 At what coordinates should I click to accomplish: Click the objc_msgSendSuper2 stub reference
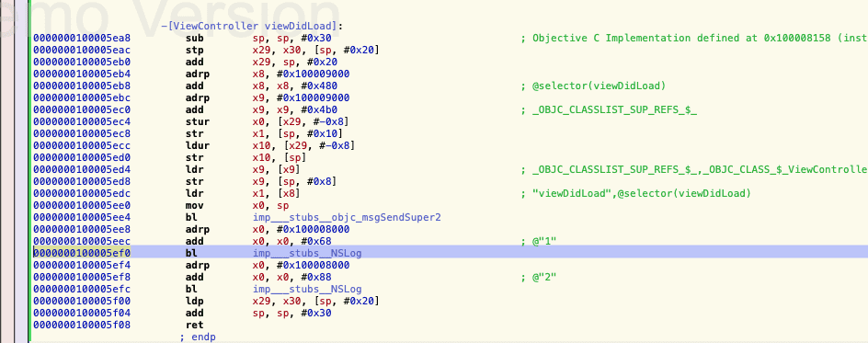[347, 217]
